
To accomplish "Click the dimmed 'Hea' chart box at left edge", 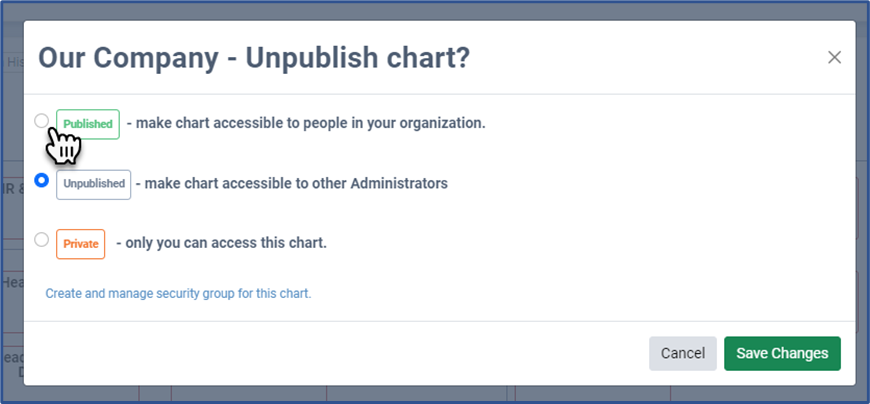I will coord(12,284).
